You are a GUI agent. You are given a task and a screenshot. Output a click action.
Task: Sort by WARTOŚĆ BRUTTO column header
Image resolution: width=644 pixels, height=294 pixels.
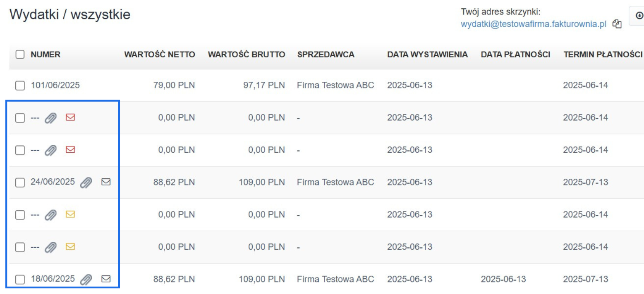click(246, 55)
